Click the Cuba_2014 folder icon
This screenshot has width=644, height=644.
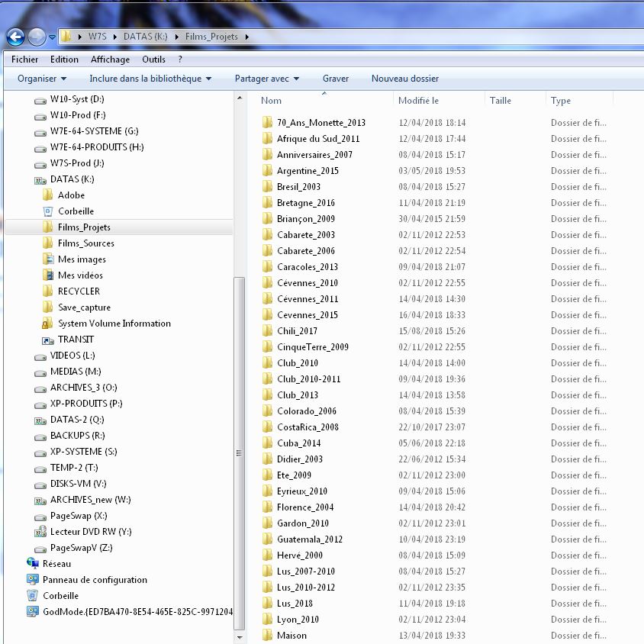point(267,443)
